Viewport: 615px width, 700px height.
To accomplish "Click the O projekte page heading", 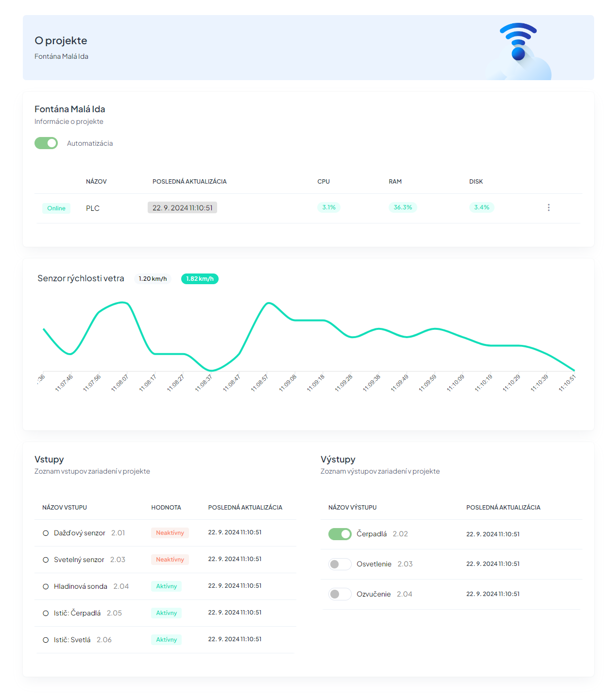I will pyautogui.click(x=61, y=41).
